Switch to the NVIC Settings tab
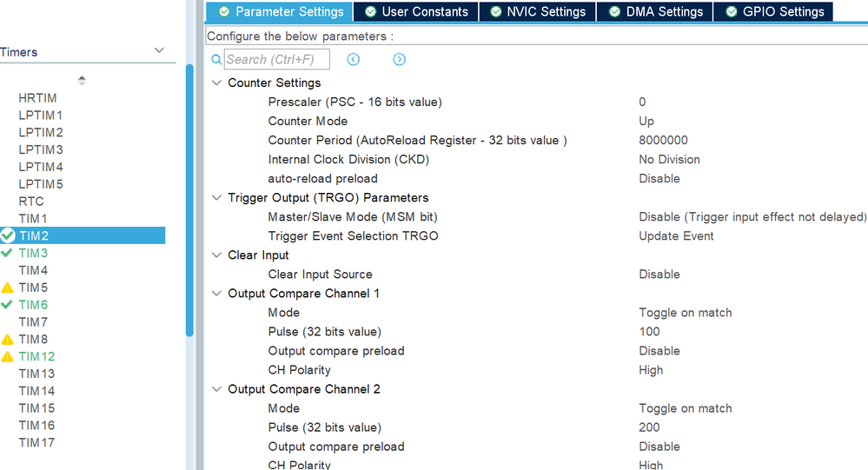The image size is (868, 470). [x=538, y=11]
